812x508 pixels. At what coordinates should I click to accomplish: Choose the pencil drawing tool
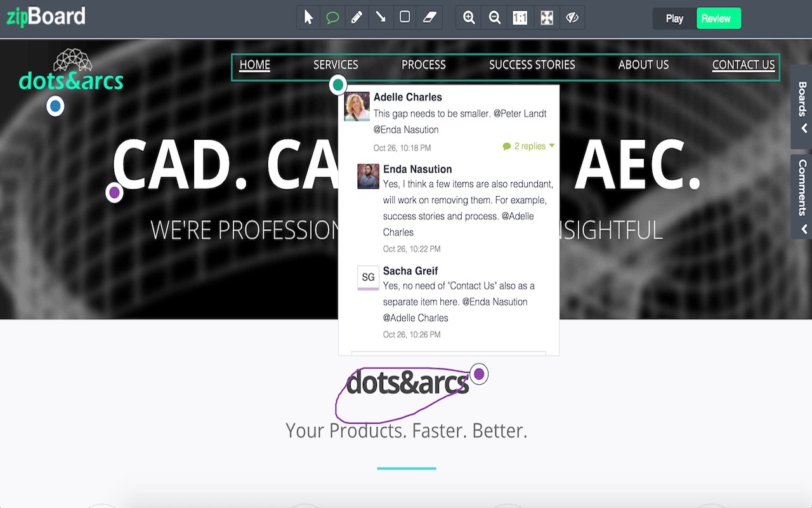(x=357, y=18)
